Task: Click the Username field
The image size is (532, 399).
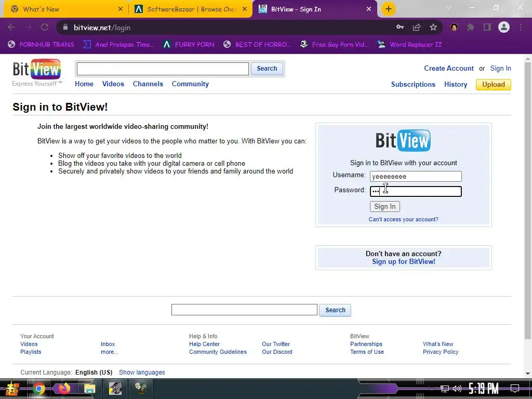Action: click(416, 177)
